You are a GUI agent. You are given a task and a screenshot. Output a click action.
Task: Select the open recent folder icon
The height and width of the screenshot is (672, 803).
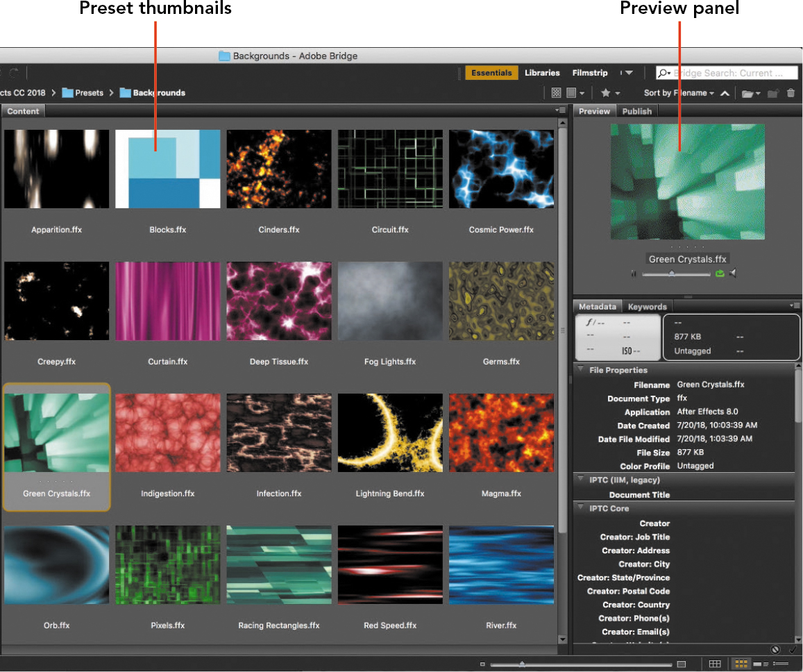click(x=746, y=92)
